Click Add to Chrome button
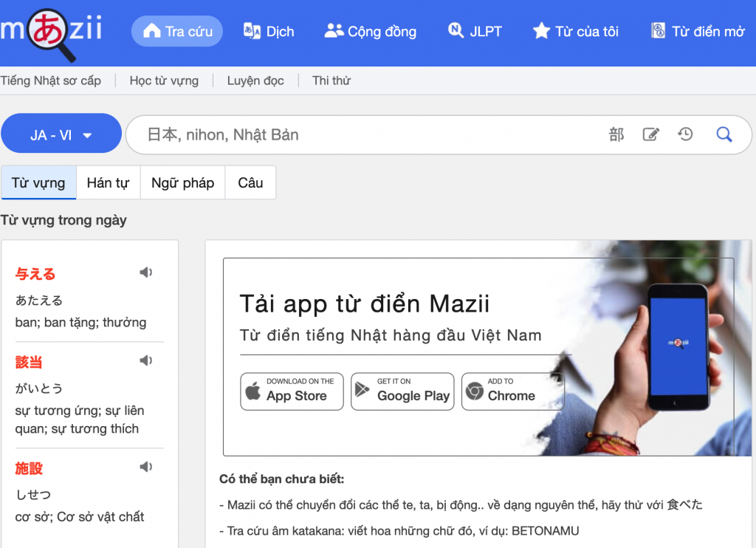The width and height of the screenshot is (756, 548). [512, 391]
